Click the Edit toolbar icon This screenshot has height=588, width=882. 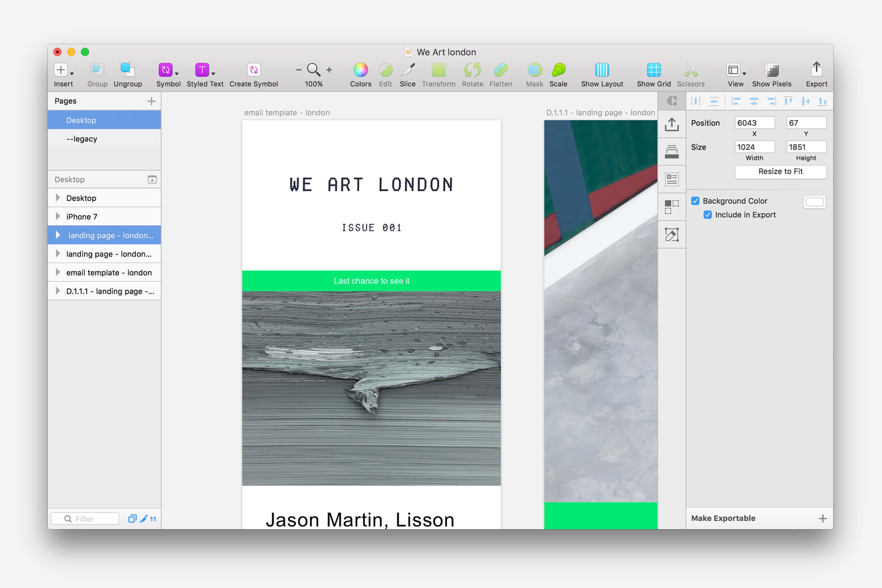(385, 70)
